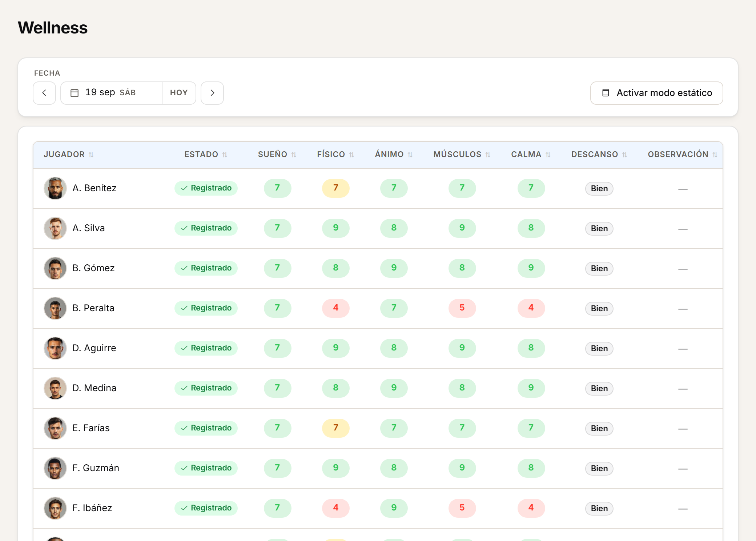The width and height of the screenshot is (756, 541).
Task: Open date field showing 19 sep SÁB
Action: [112, 93]
